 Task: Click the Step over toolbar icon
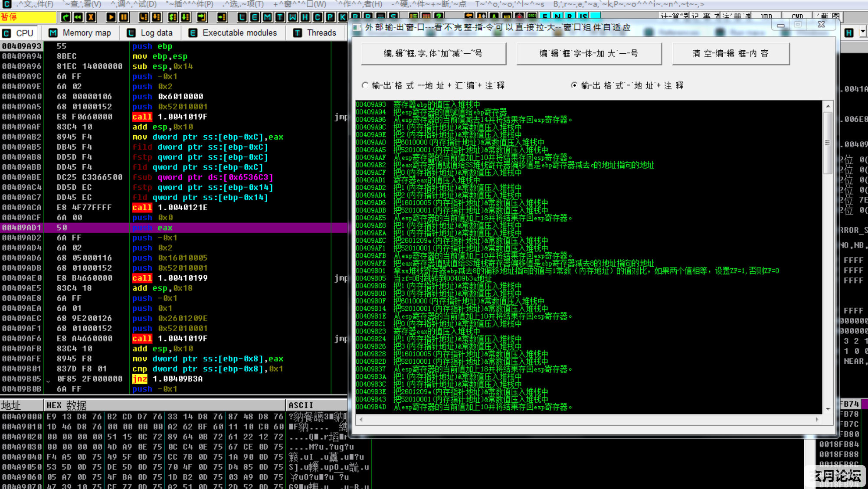pyautogui.click(x=157, y=17)
